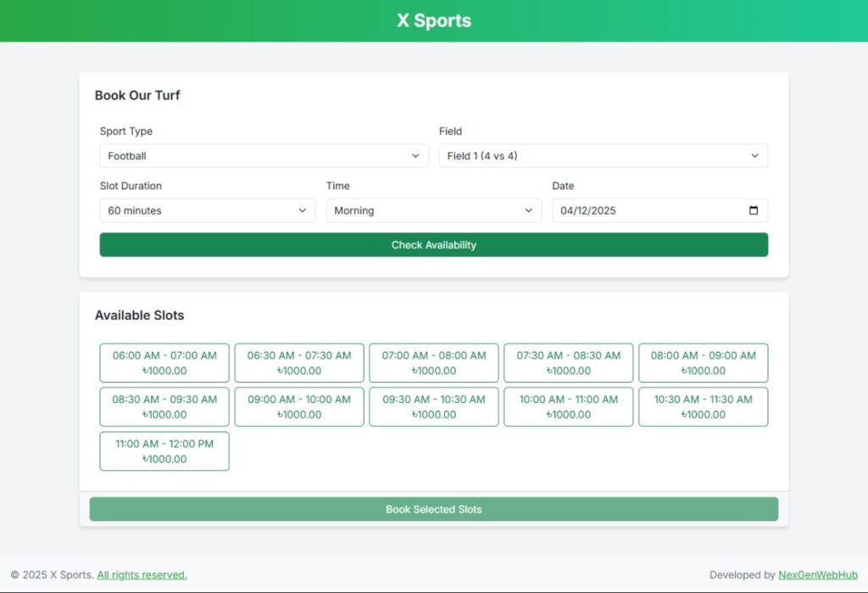The height and width of the screenshot is (593, 868).
Task: Select the 06:00 AM - 07:00 AM slot
Action: 164,363
